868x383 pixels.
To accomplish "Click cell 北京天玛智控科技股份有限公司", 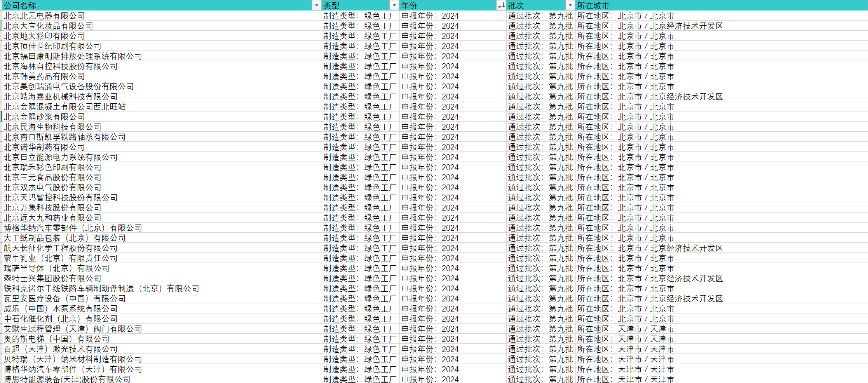I will click(x=162, y=198).
